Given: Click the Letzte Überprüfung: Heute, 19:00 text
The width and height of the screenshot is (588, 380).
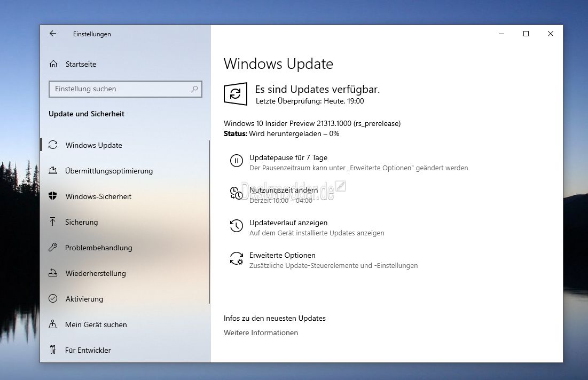Looking at the screenshot, I should [x=310, y=101].
